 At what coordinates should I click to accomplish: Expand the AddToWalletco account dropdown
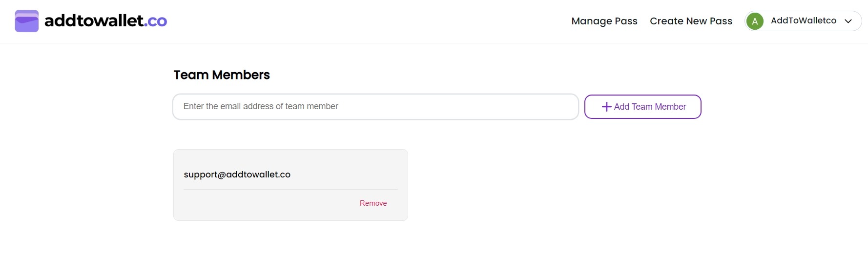coord(803,21)
